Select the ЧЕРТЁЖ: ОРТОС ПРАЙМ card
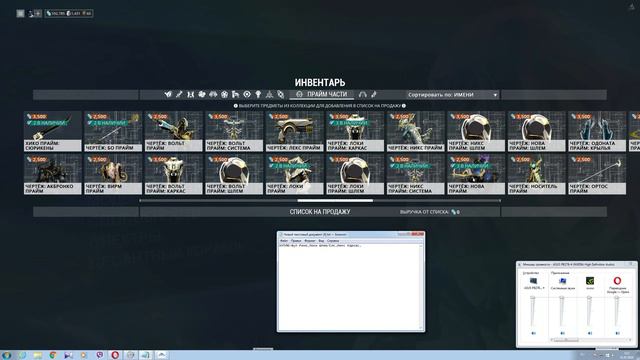Image resolution: width=640 pixels, height=360 pixels. [x=597, y=174]
